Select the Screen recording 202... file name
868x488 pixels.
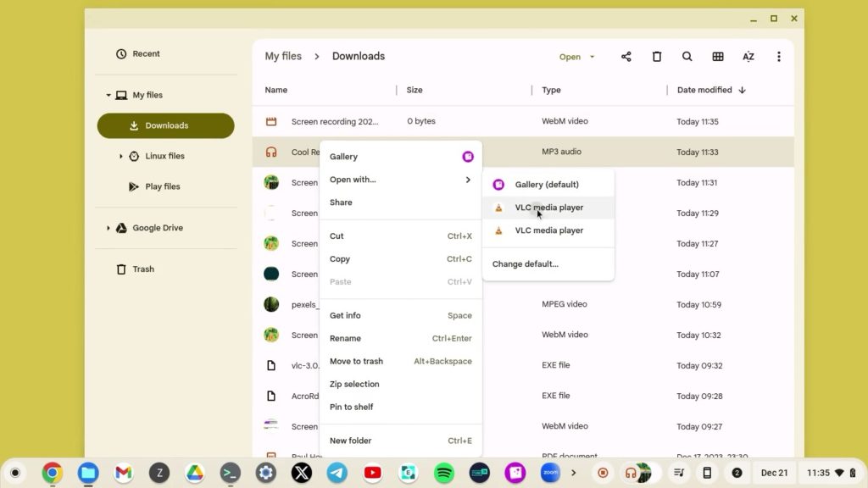point(335,122)
